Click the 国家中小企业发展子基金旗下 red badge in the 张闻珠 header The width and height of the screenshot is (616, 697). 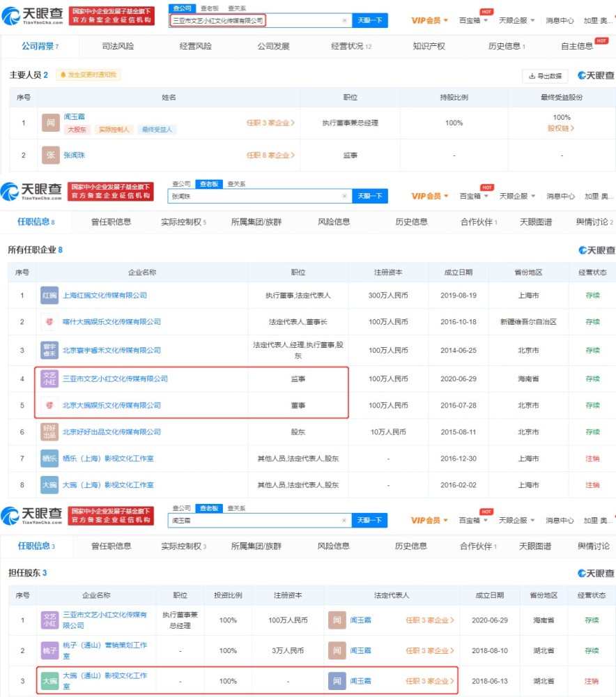click(x=111, y=192)
